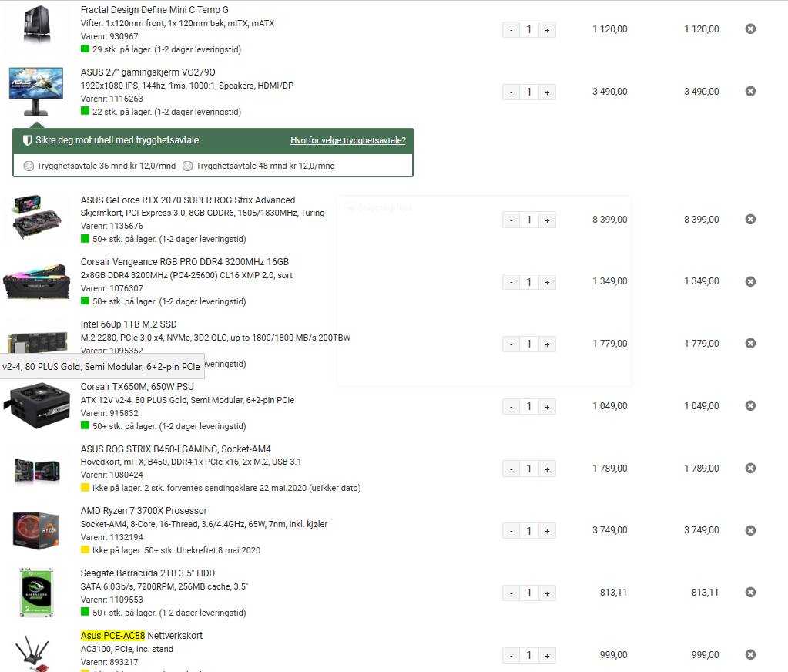Screen dimensions: 788x672
Task: Increase quantity of ASUS VG279Q monitor
Action: coord(547,92)
